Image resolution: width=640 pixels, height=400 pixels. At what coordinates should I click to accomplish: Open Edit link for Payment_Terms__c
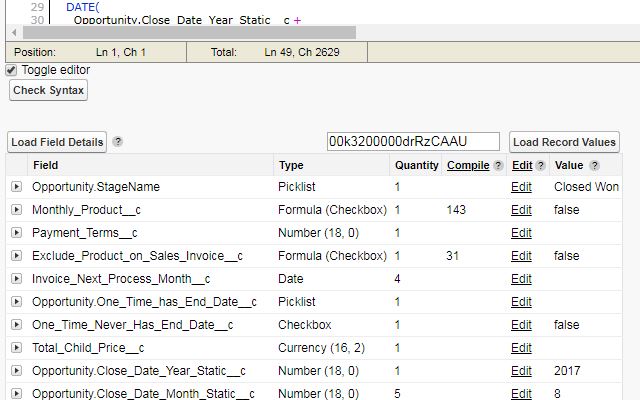tap(521, 233)
